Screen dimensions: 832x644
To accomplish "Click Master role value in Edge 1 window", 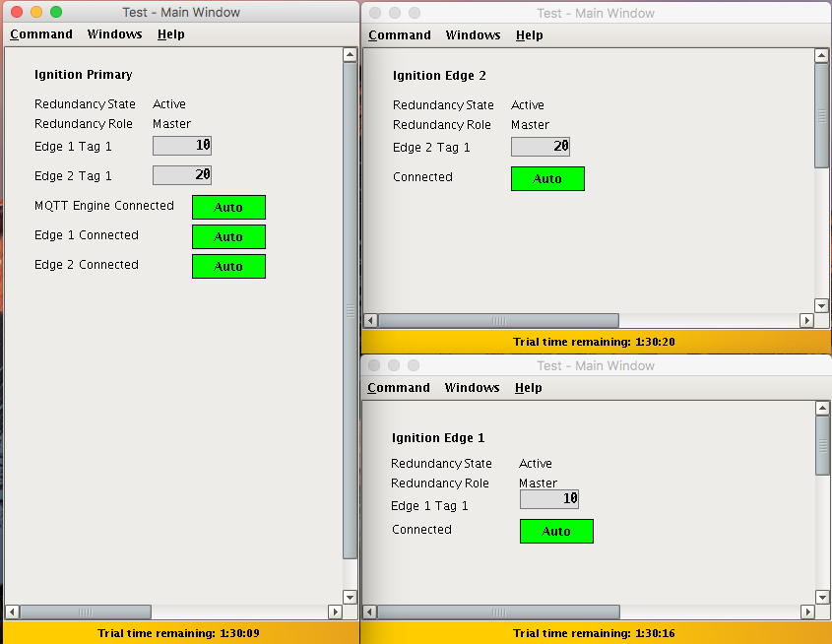I will pos(538,483).
